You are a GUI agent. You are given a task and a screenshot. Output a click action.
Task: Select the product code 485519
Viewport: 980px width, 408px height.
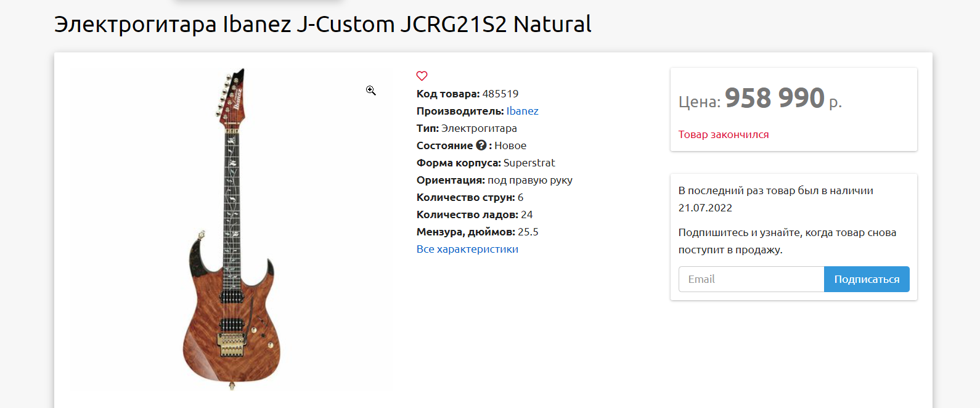click(x=500, y=94)
